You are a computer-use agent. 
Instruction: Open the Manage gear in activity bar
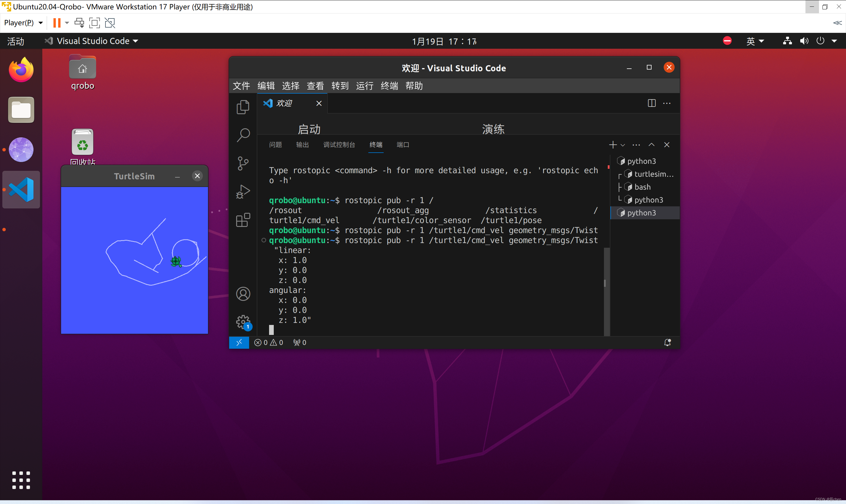[x=243, y=322]
